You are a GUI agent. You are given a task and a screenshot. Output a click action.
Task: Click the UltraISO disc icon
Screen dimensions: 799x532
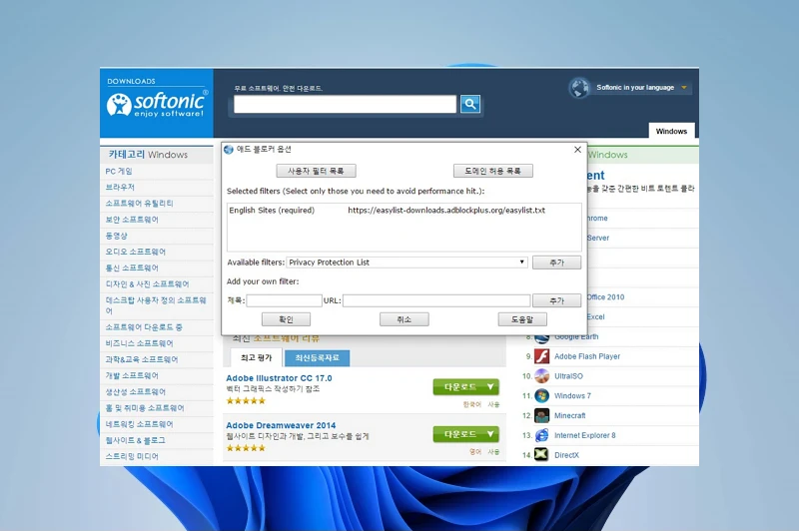point(542,376)
